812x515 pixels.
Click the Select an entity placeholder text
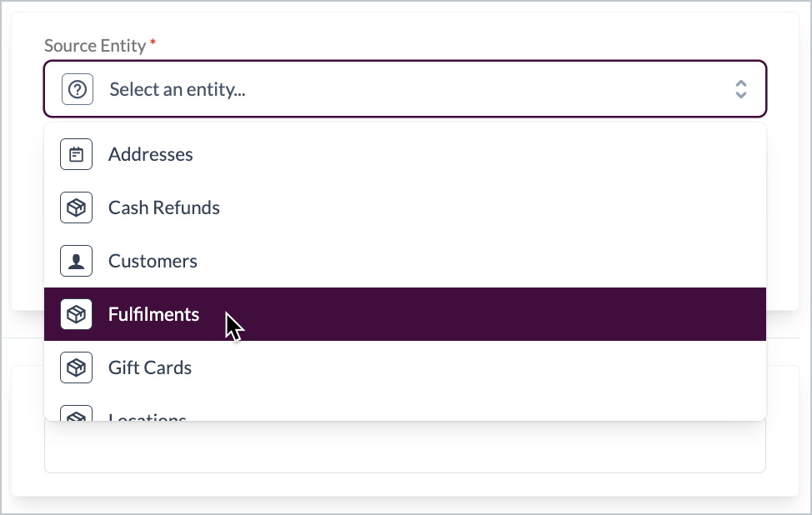tap(177, 89)
